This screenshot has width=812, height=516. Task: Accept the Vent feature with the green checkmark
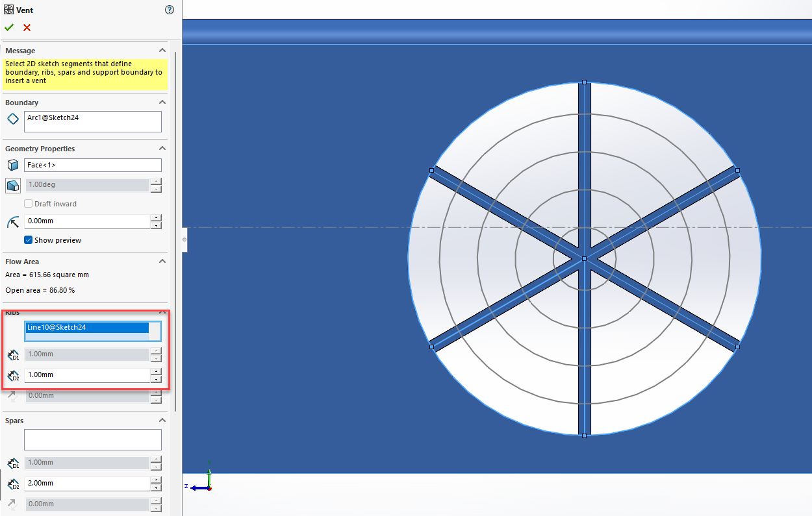8,28
